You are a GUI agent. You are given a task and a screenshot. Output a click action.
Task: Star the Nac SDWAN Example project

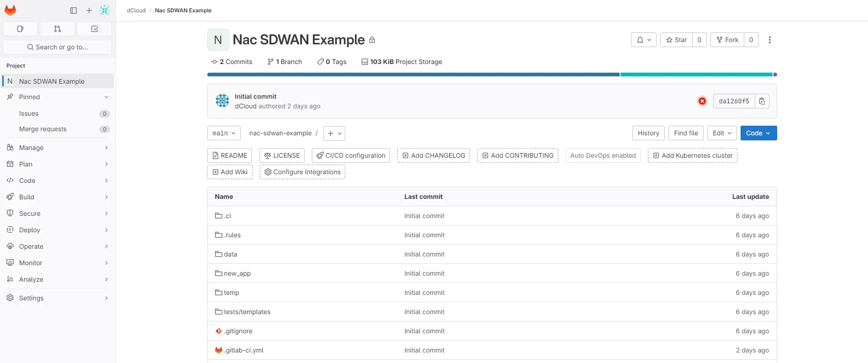coord(677,40)
